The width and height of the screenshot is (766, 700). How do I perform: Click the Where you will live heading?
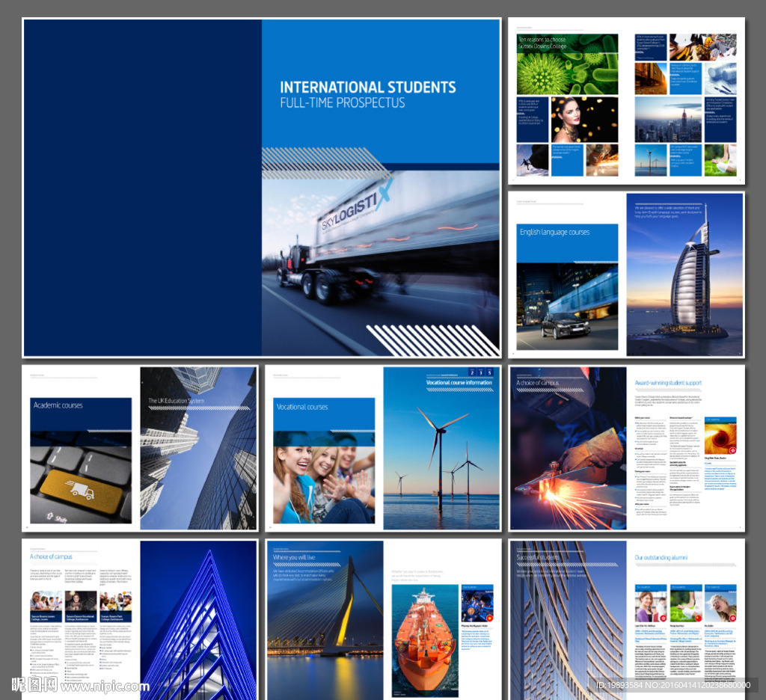[294, 557]
